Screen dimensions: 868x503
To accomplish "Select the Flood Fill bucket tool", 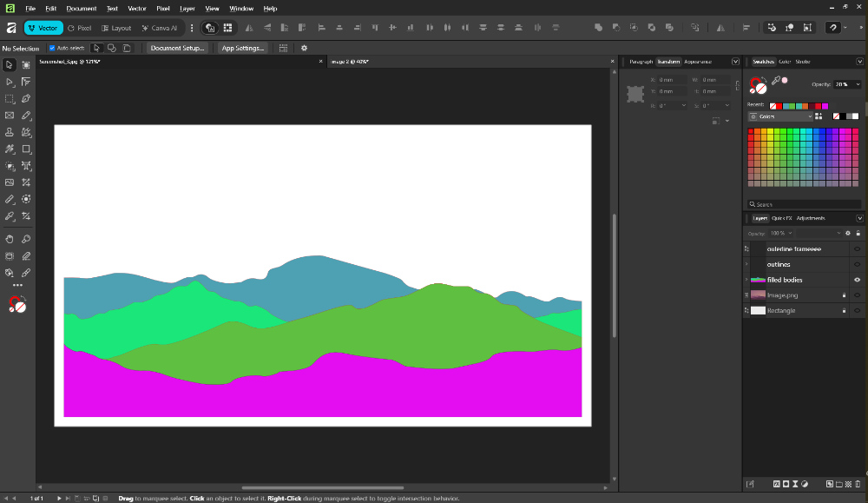I will point(10,273).
